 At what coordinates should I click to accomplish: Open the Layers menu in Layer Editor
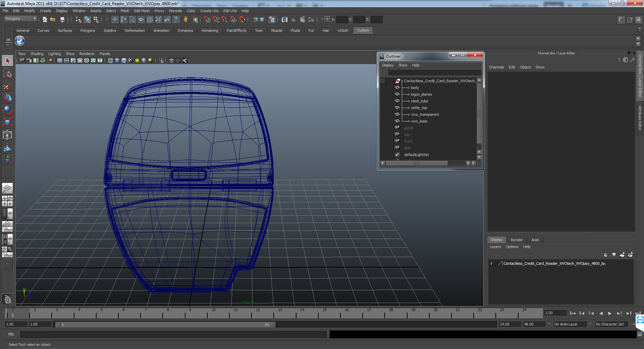(x=495, y=247)
